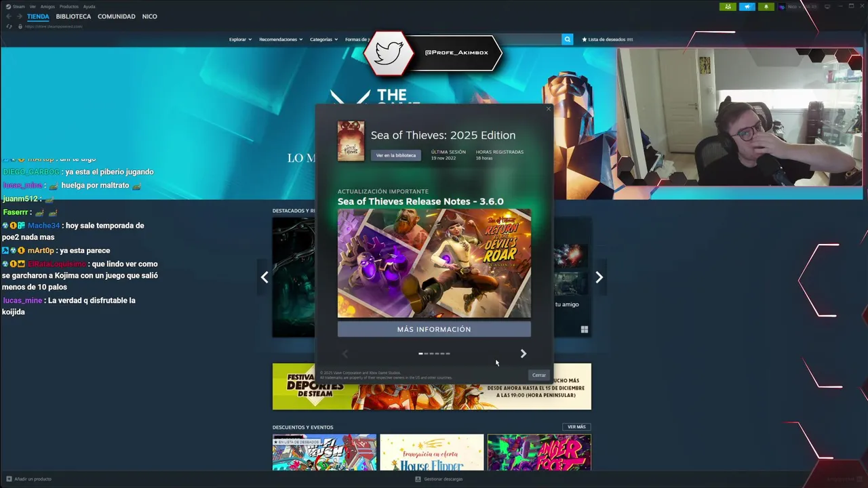Switch to the BIBLIOTECA tab
The image size is (868, 488).
click(x=73, y=16)
